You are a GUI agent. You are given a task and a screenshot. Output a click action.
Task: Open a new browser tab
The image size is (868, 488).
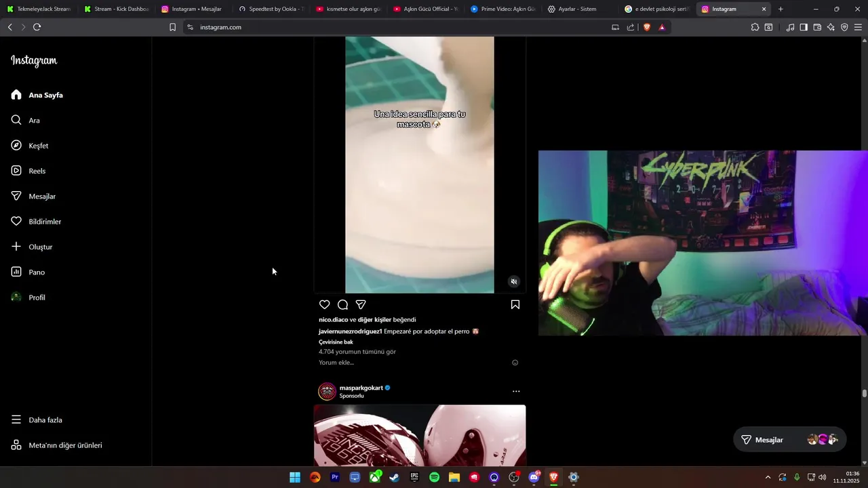[781, 9]
